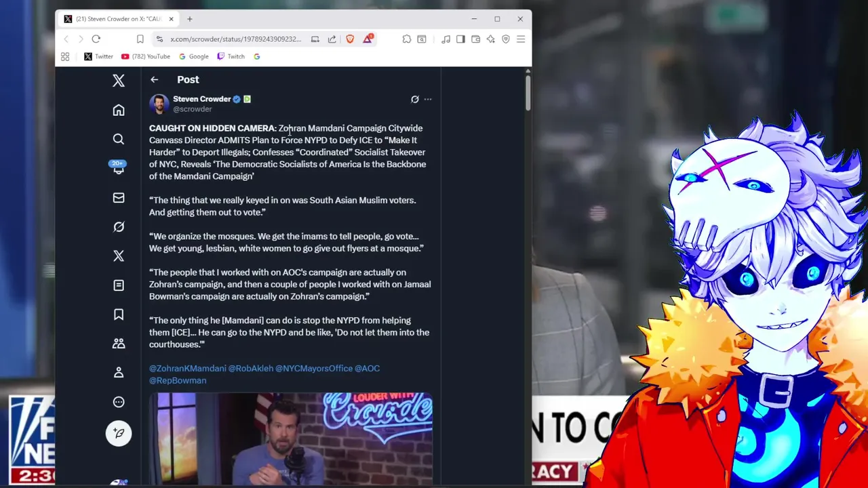Click the search-box icon next to Extensions
Viewport: 868px width, 488px height.
[422, 39]
